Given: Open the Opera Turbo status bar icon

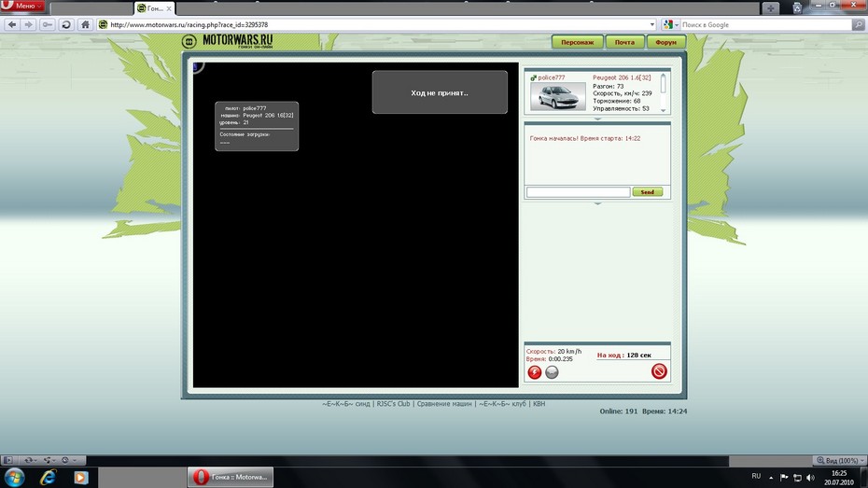Looking at the screenshot, I should pos(67,460).
